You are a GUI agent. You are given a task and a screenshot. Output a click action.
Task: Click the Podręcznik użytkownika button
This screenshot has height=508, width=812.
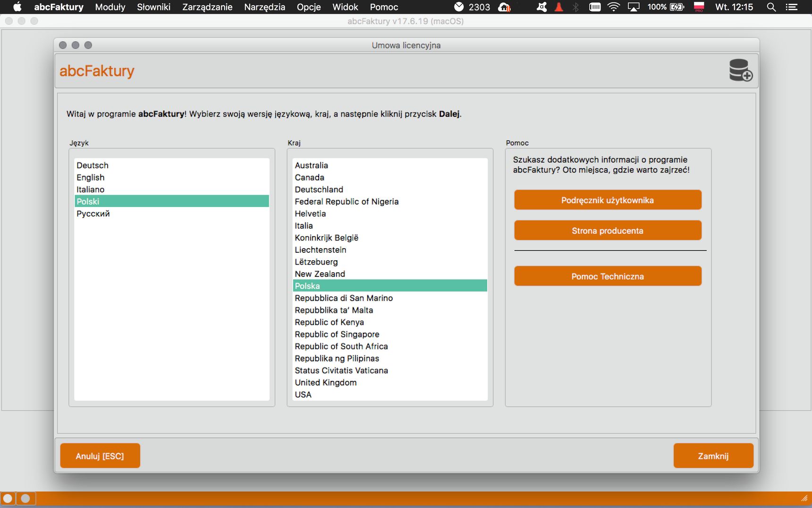[608, 200]
